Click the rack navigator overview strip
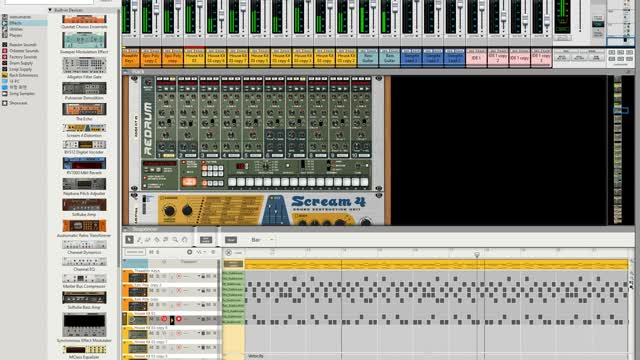 pyautogui.click(x=618, y=150)
